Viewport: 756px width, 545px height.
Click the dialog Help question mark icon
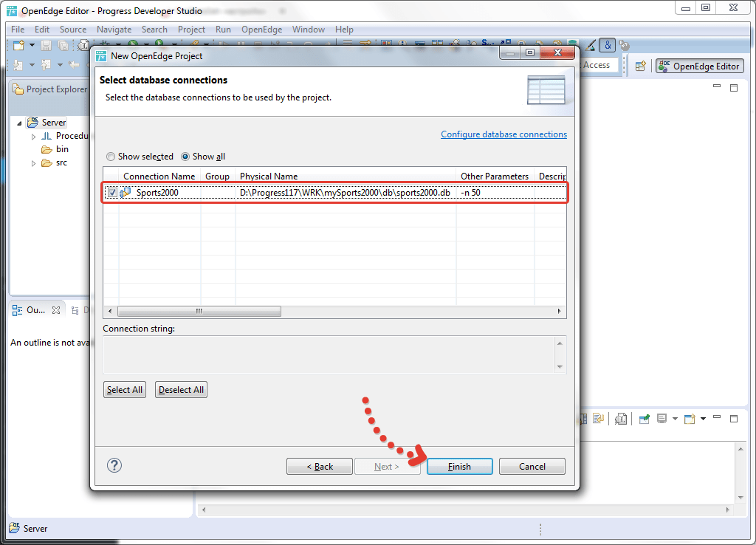tap(114, 465)
